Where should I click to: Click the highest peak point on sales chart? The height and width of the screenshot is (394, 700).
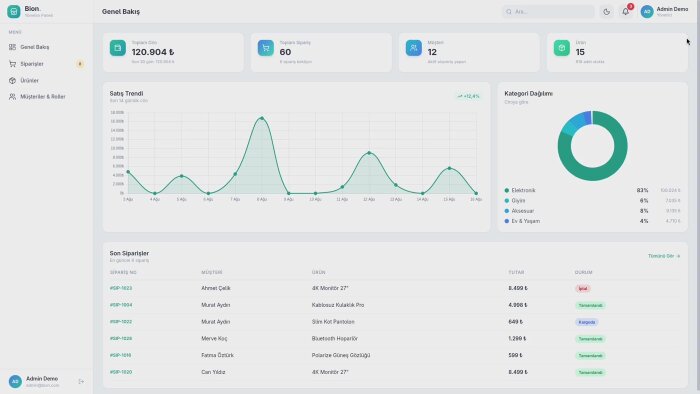(x=262, y=118)
